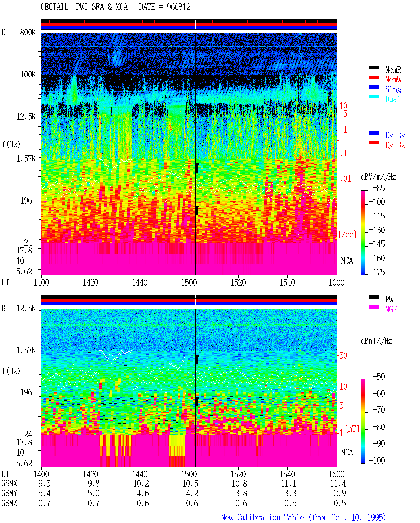420x523 pixels.
Task: Select the -70 color scale label
Action: (x=379, y=410)
